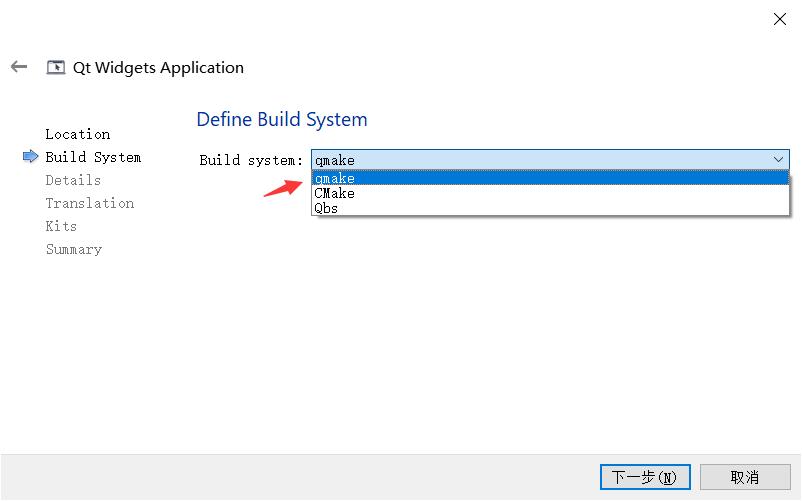The width and height of the screenshot is (802, 501).
Task: Click the Qt Widgets Application window icon
Action: click(x=56, y=68)
